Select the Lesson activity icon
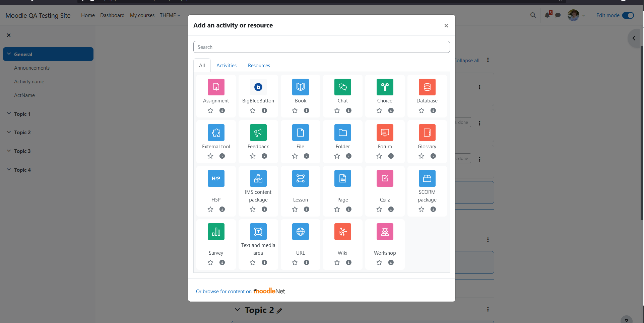This screenshot has width=644, height=323. pos(301,178)
